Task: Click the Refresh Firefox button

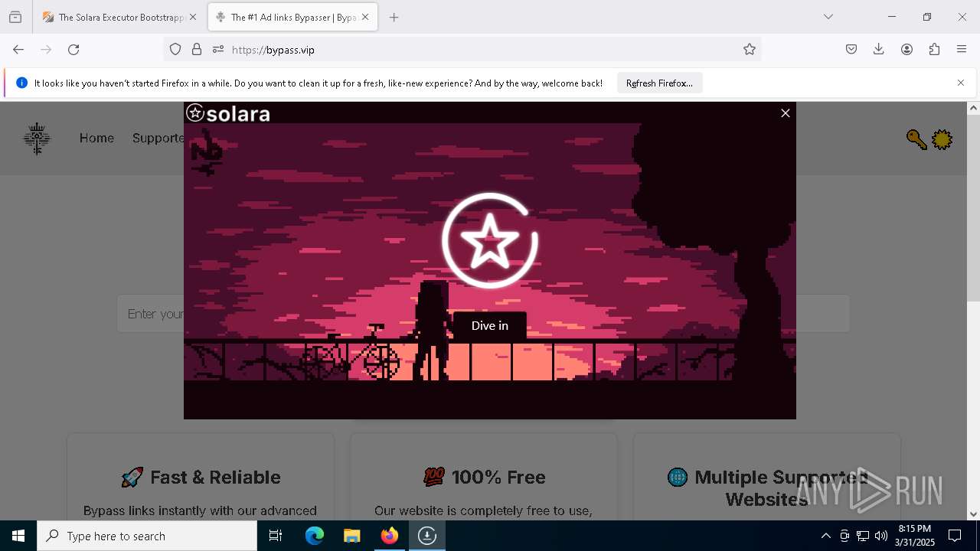Action: (x=659, y=83)
